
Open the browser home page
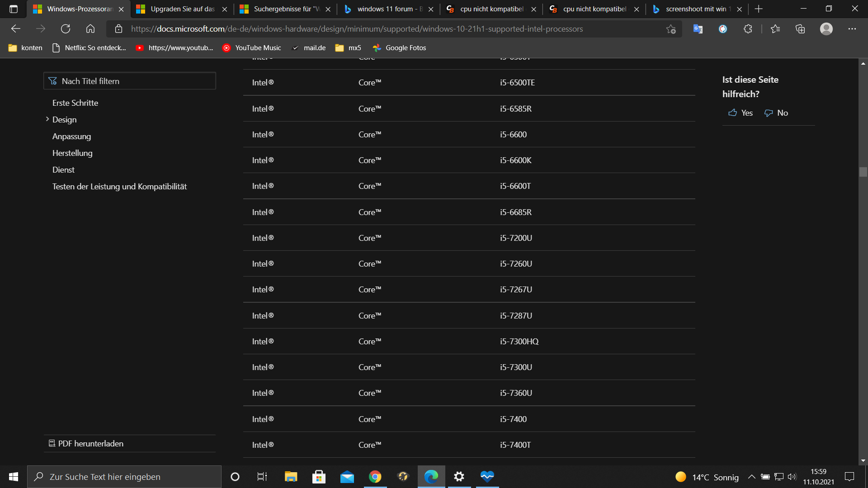[90, 29]
